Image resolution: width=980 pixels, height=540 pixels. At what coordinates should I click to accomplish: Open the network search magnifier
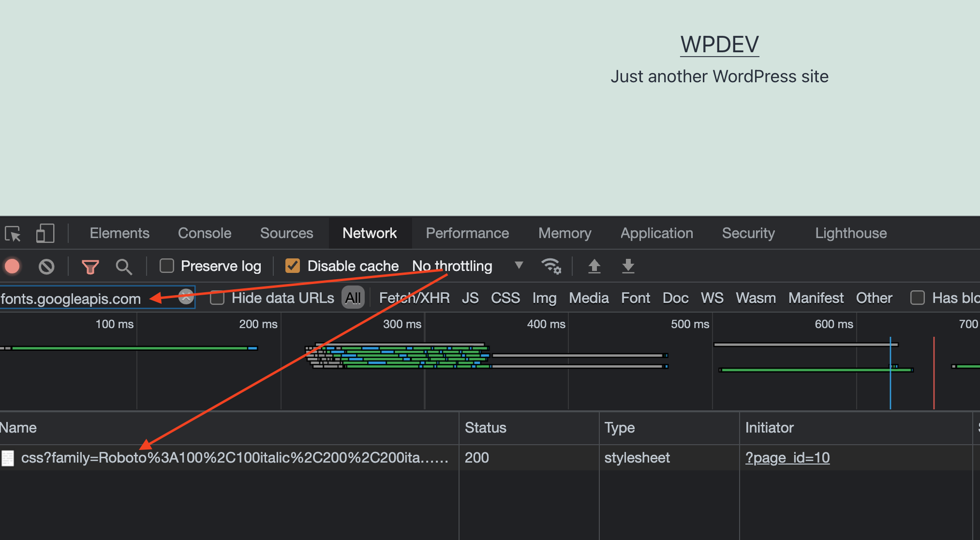coord(124,266)
